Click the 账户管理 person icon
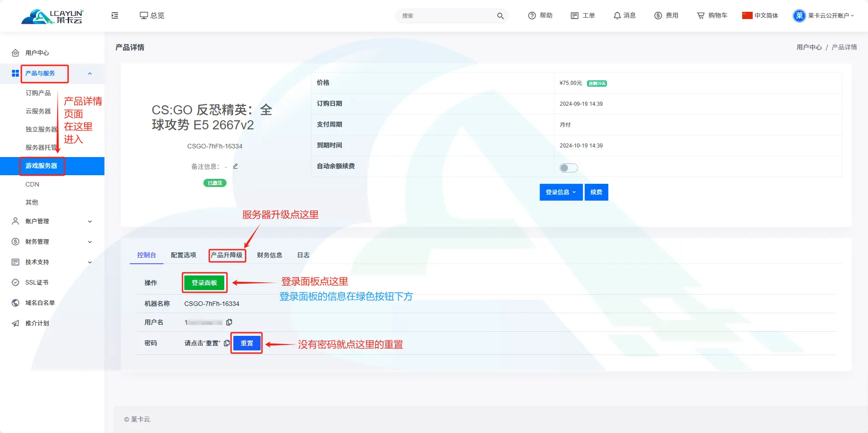Image resolution: width=868 pixels, height=433 pixels. [15, 221]
